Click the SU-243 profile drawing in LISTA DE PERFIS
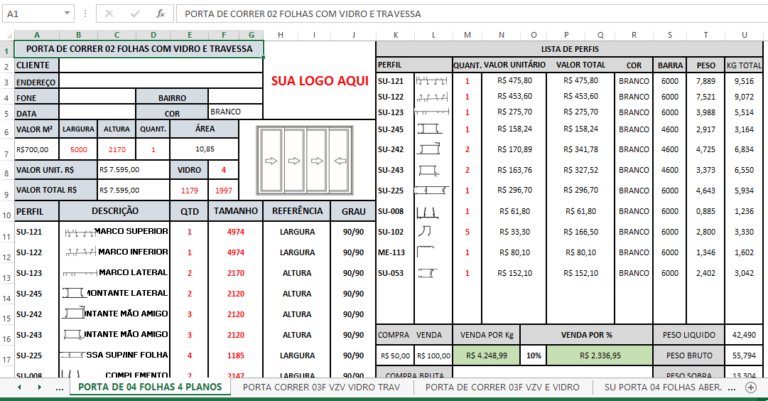768x401 pixels. pos(428,170)
